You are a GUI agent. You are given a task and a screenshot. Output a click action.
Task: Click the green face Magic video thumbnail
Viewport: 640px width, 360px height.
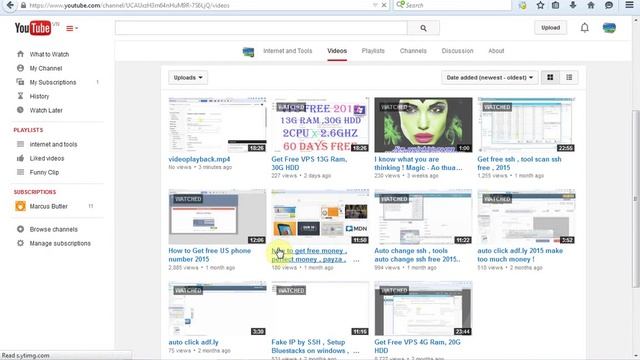(423, 125)
